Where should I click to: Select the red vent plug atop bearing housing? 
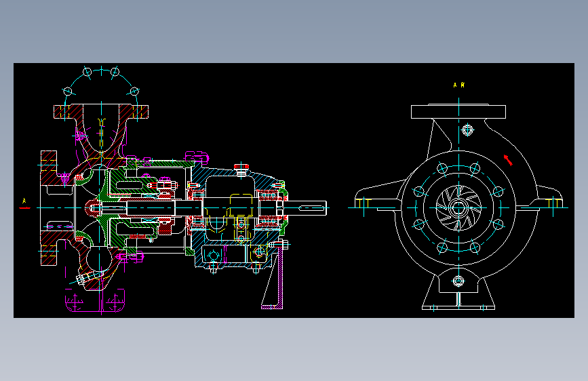pos(241,167)
